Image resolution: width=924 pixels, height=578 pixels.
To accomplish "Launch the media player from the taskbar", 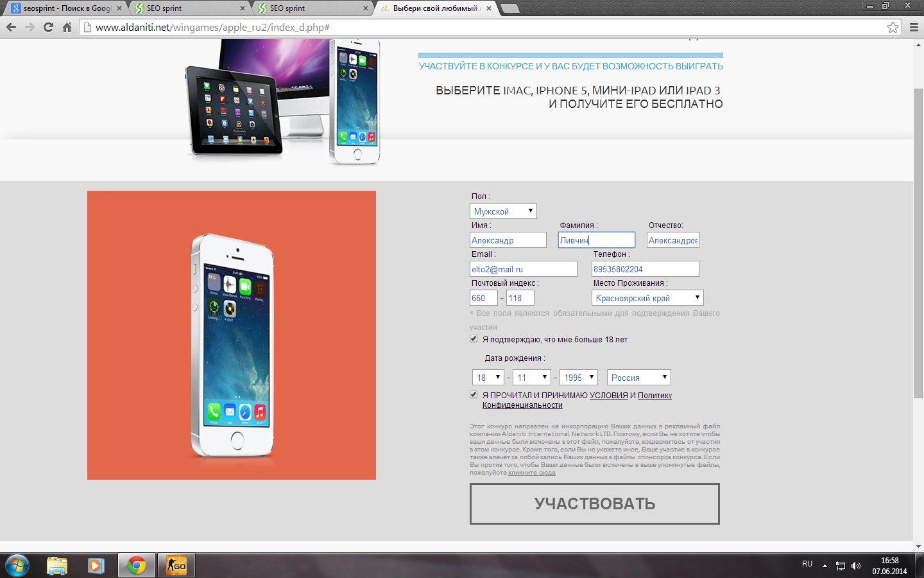I will click(96, 565).
